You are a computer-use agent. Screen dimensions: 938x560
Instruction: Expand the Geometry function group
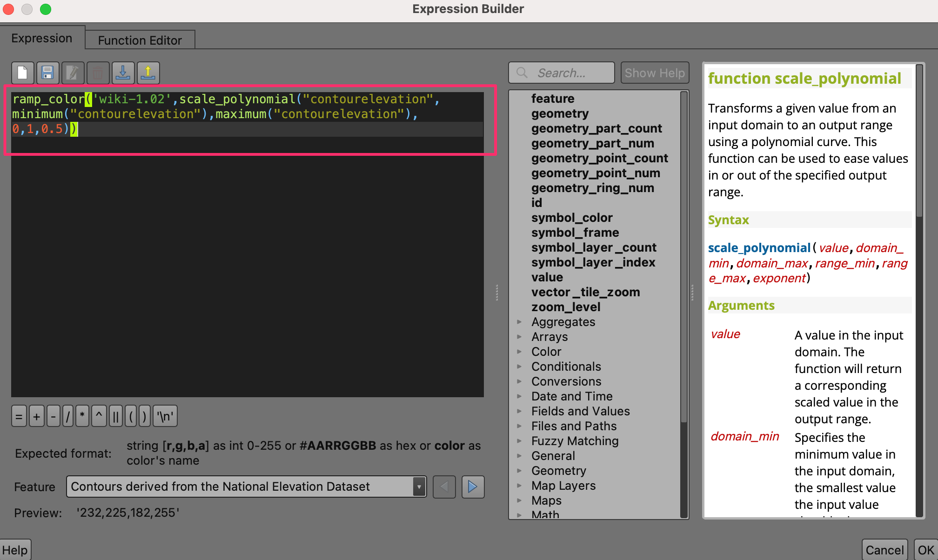tap(519, 471)
